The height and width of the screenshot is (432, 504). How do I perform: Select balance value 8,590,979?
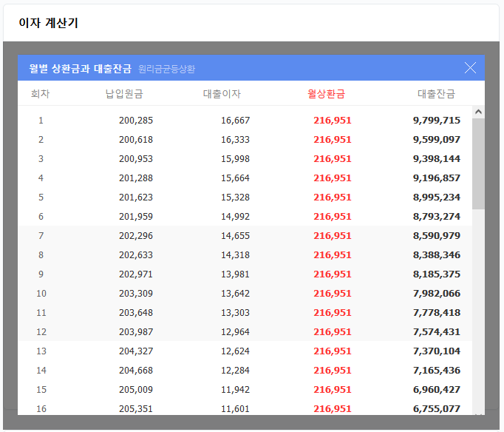(x=437, y=236)
